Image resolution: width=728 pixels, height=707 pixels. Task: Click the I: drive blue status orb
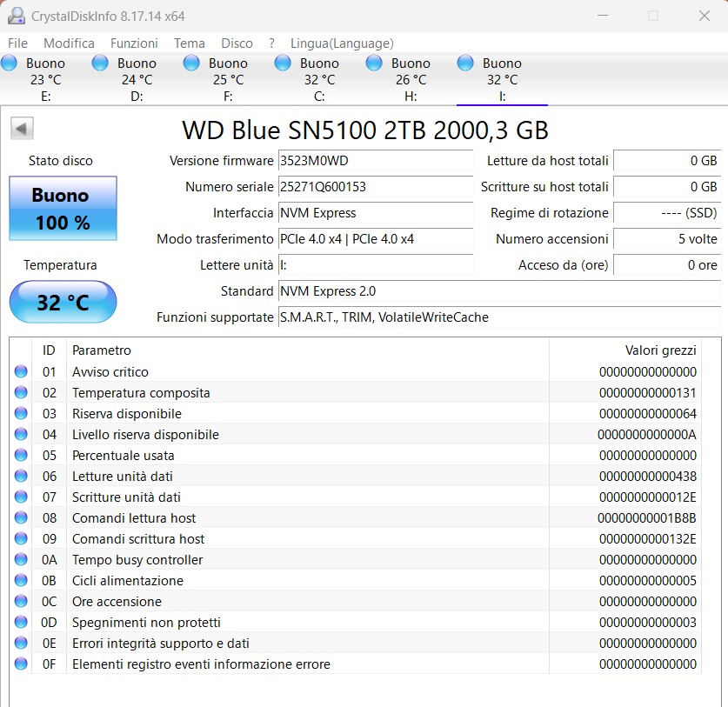pos(465,63)
